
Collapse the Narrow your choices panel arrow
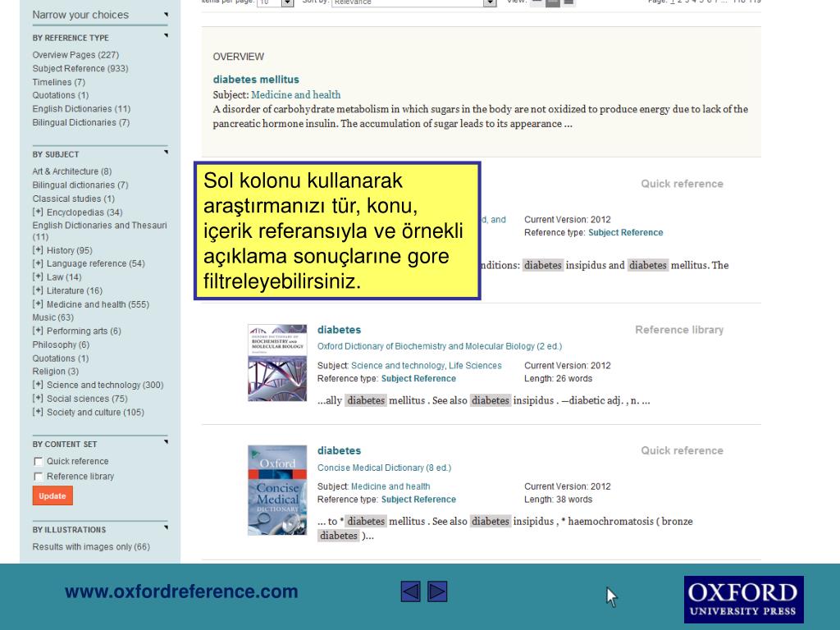coord(166,15)
